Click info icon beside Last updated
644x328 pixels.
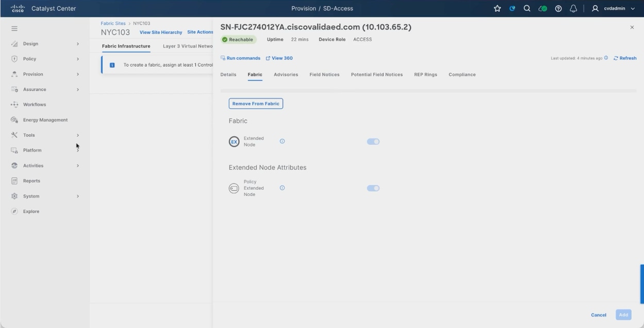[x=606, y=58]
